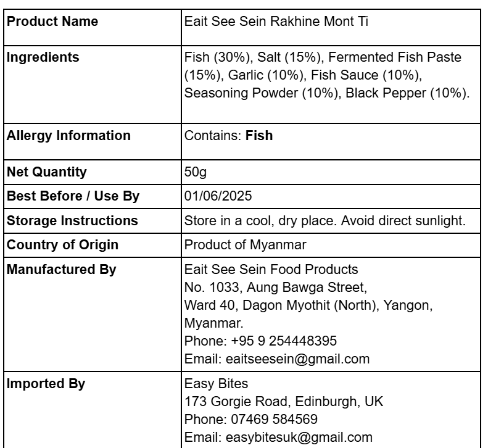Click the Best Before / Use By label
The image size is (488, 448).
point(73,196)
